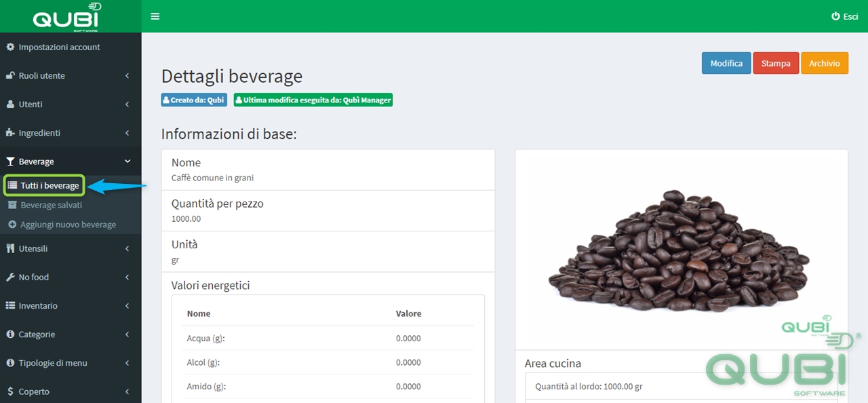Expand the Utenti submenu chevron
868x403 pixels.
pos(127,104)
